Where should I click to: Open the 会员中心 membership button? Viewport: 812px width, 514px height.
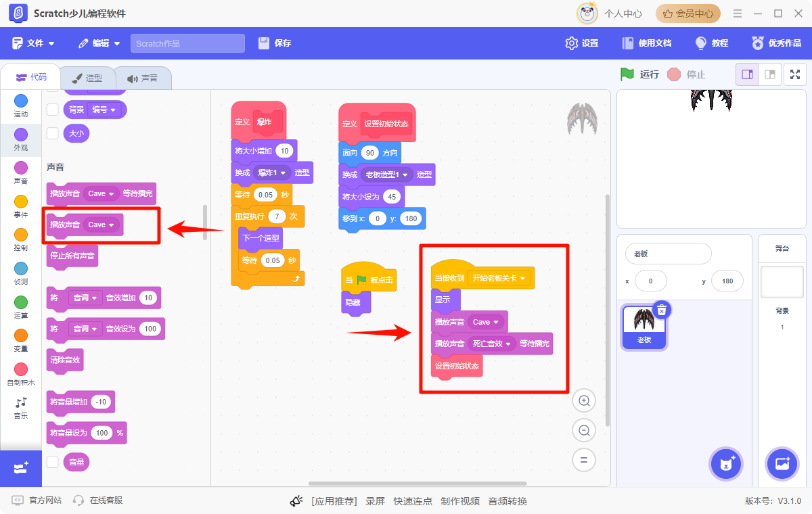click(687, 14)
